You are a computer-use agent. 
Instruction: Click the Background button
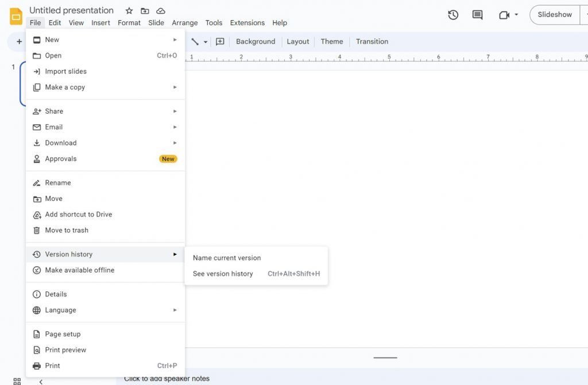point(256,42)
